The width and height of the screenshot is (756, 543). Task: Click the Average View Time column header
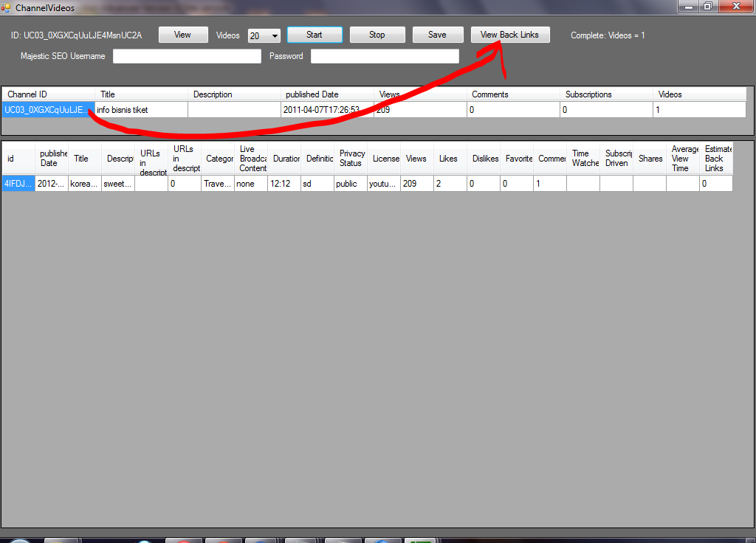point(683,159)
